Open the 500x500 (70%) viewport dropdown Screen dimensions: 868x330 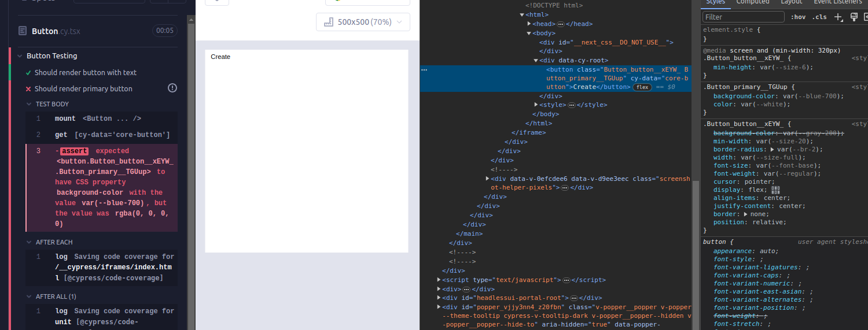[x=363, y=22]
